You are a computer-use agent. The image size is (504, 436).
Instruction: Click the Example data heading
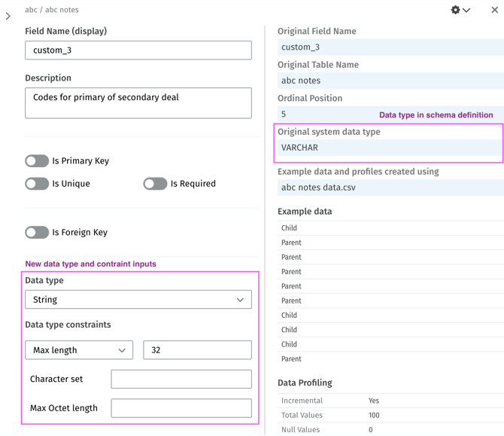[x=305, y=212]
